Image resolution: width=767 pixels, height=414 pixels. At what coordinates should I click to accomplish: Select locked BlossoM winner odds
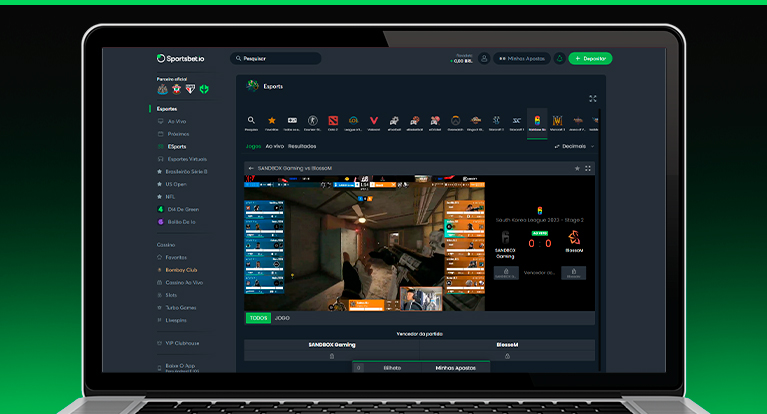click(507, 356)
